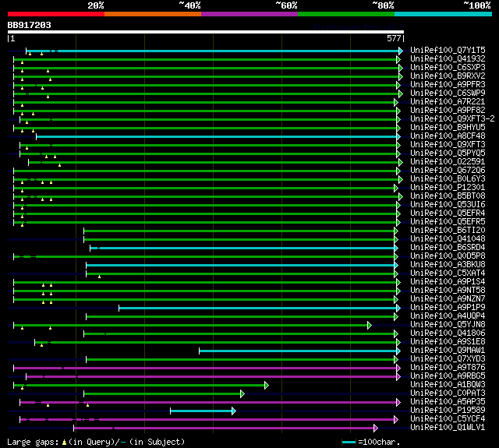Click the cyan 100char scale legend bar
499x448 pixels.
click(349, 443)
